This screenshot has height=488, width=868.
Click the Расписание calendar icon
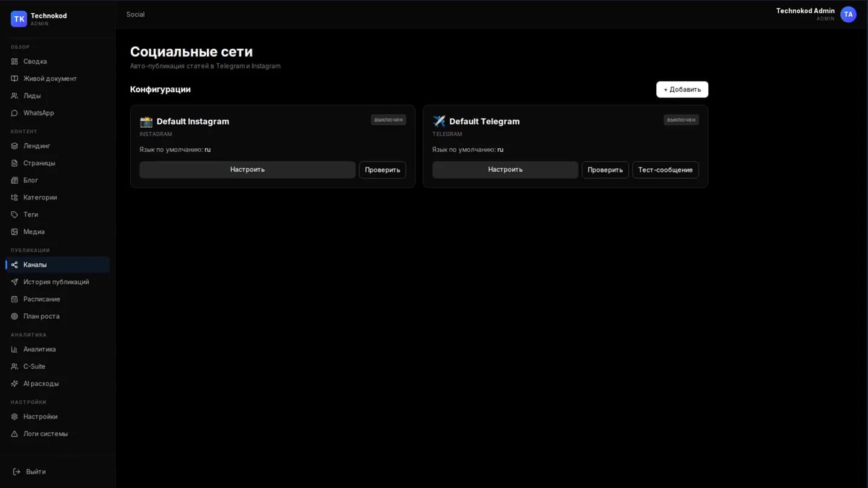pyautogui.click(x=14, y=299)
